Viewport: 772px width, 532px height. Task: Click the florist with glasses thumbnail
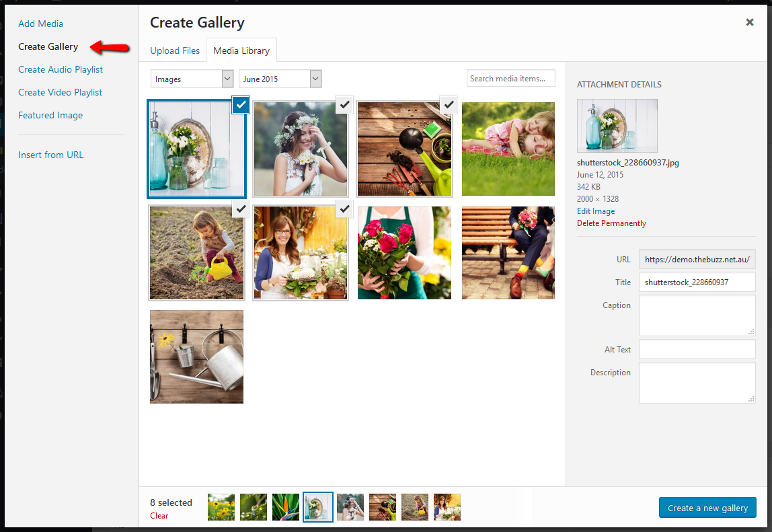point(301,253)
